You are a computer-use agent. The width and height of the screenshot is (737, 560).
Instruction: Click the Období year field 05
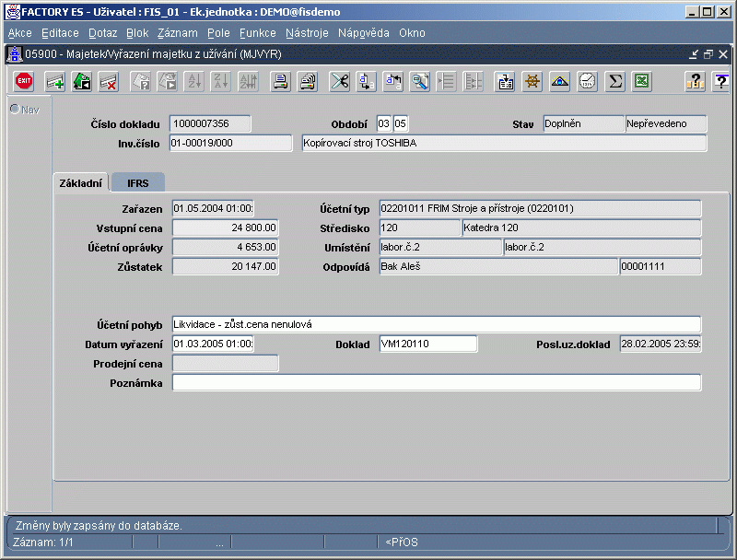400,123
